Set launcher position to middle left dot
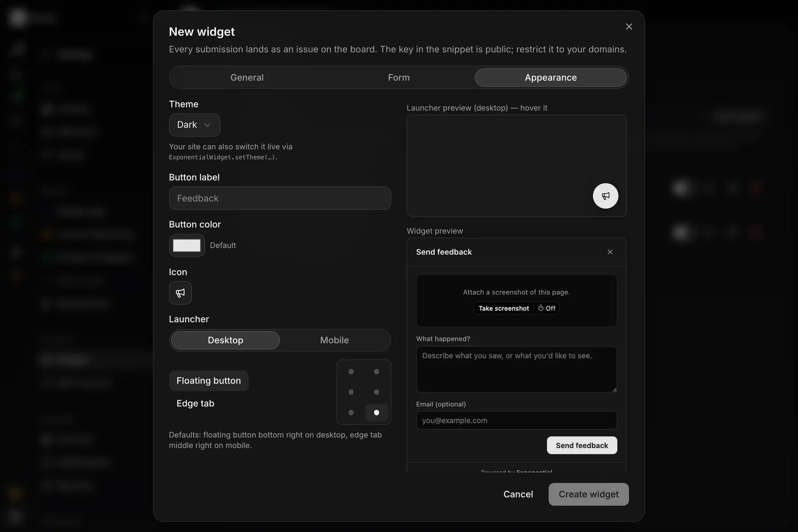 tap(351, 392)
